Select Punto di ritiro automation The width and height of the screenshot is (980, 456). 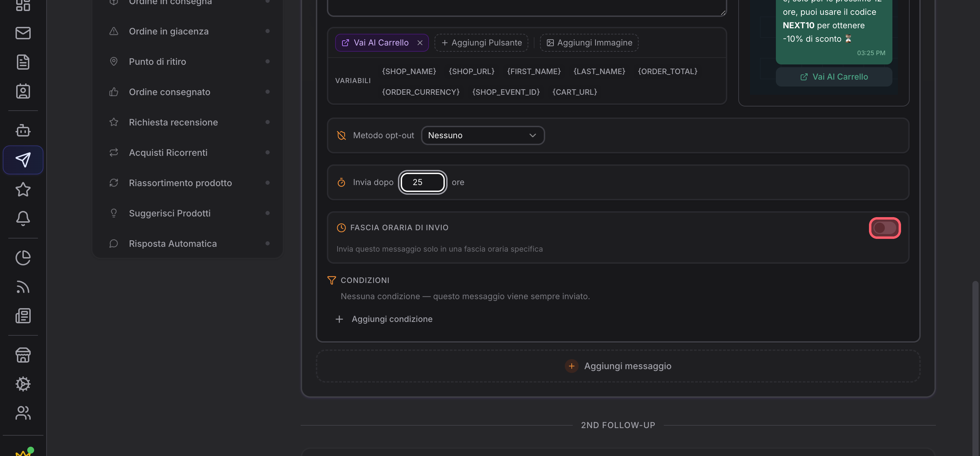click(x=188, y=61)
